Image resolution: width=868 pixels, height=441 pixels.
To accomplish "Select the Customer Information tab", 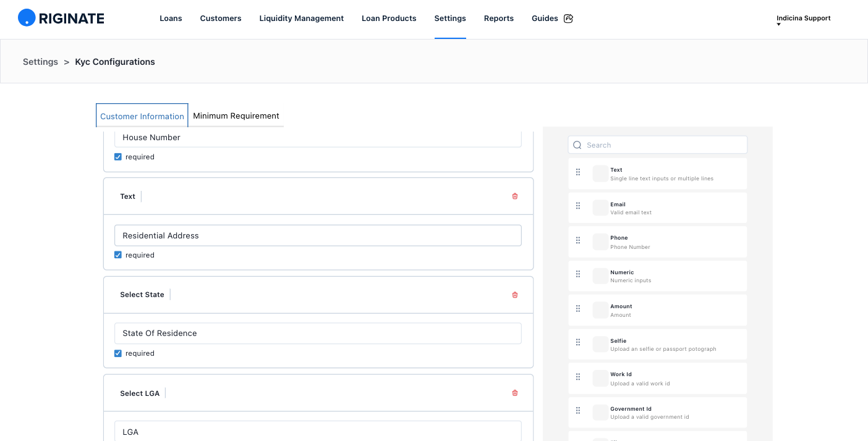I will (x=142, y=115).
